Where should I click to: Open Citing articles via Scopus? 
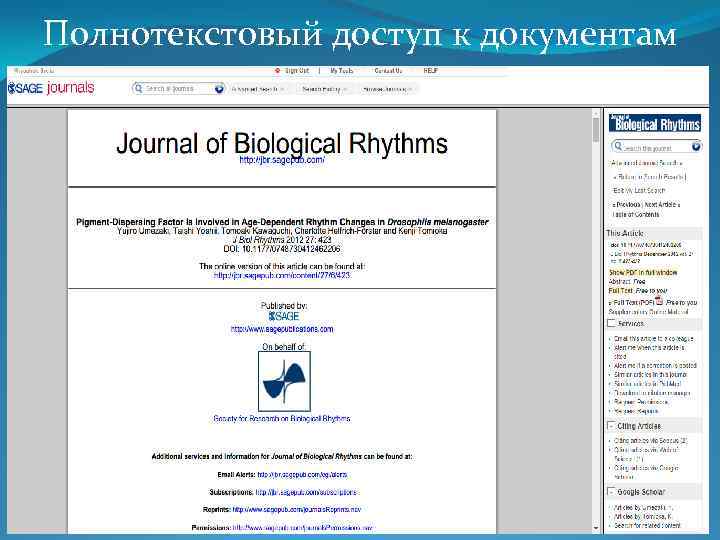click(x=651, y=441)
